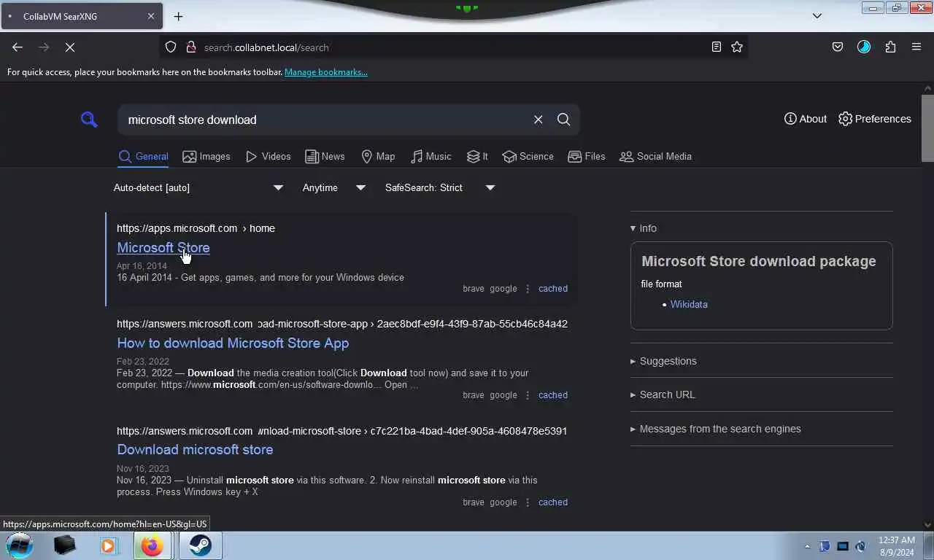
Task: Open the Firefox account icon
Action: tap(864, 47)
